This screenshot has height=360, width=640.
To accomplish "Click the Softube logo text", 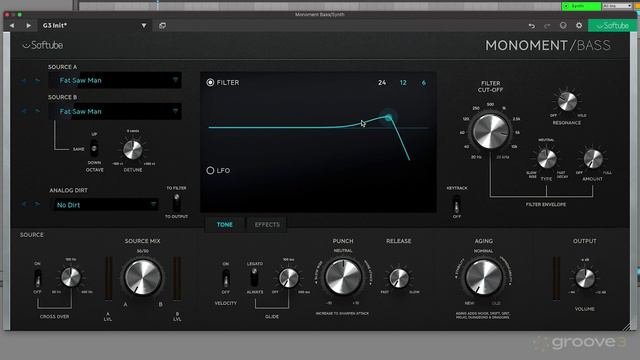I will pyautogui.click(x=43, y=45).
